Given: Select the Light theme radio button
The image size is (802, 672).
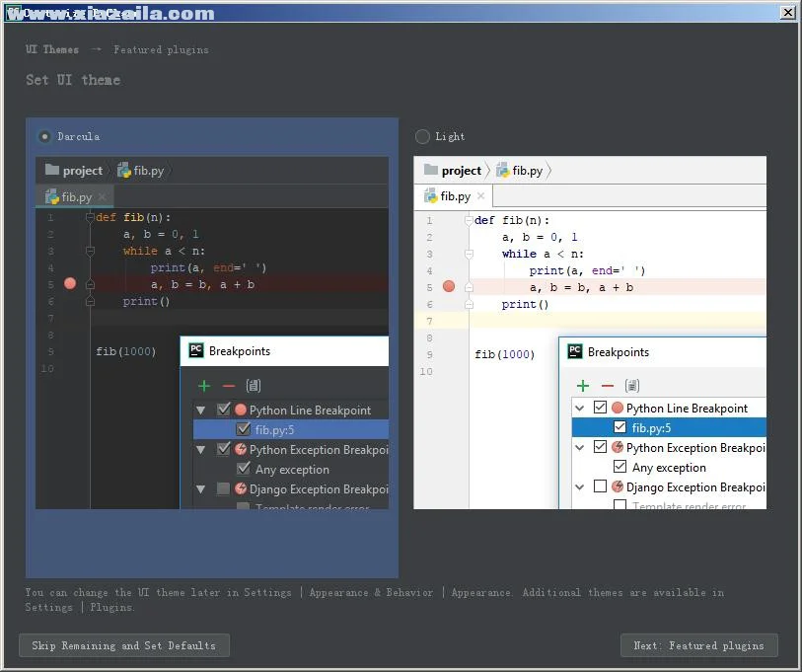Looking at the screenshot, I should 422,136.
